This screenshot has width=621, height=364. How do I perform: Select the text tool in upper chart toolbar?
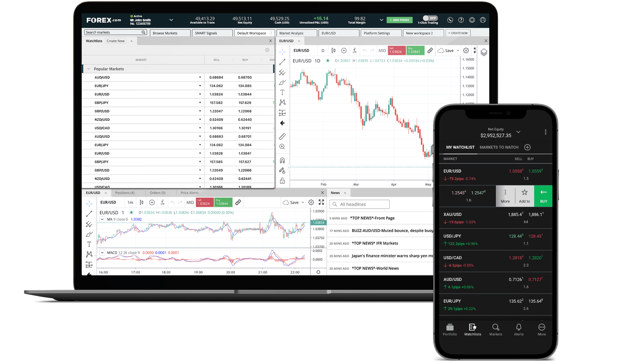[282, 92]
